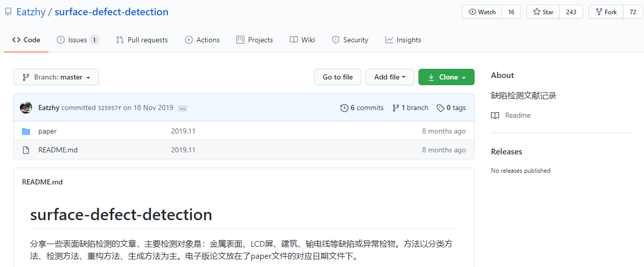
Task: Open the Readme link in About section
Action: 518,115
